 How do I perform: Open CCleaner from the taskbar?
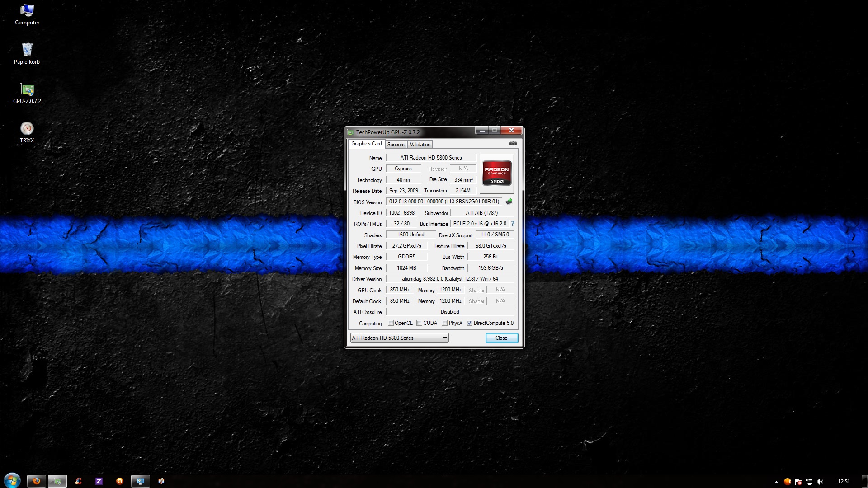pos(78,481)
